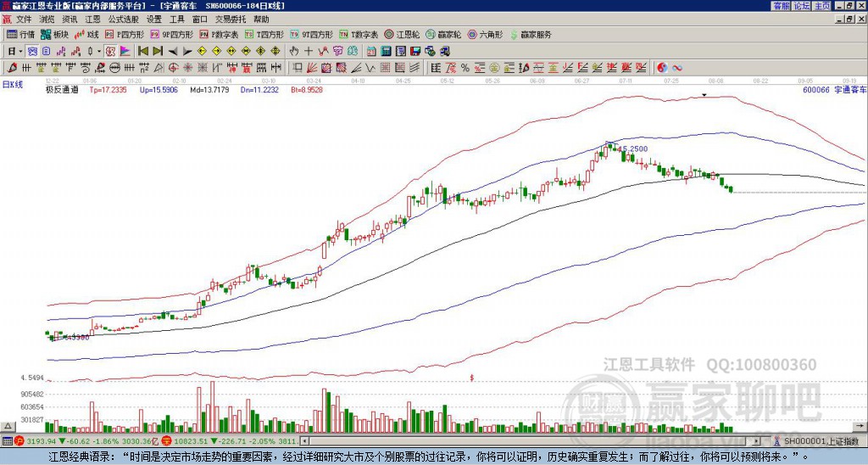868x465 pixels.
Task: Click the red 沪 index badge
Action: point(19,441)
